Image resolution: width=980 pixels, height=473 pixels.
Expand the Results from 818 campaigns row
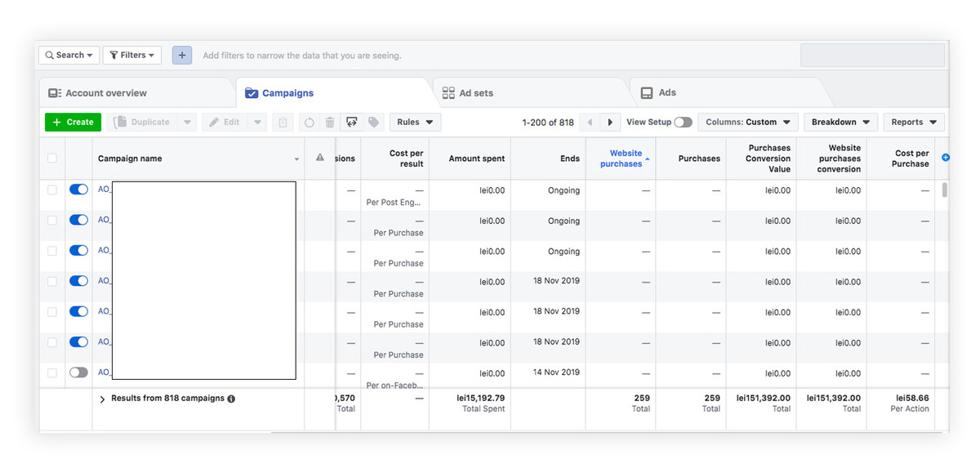[103, 399]
